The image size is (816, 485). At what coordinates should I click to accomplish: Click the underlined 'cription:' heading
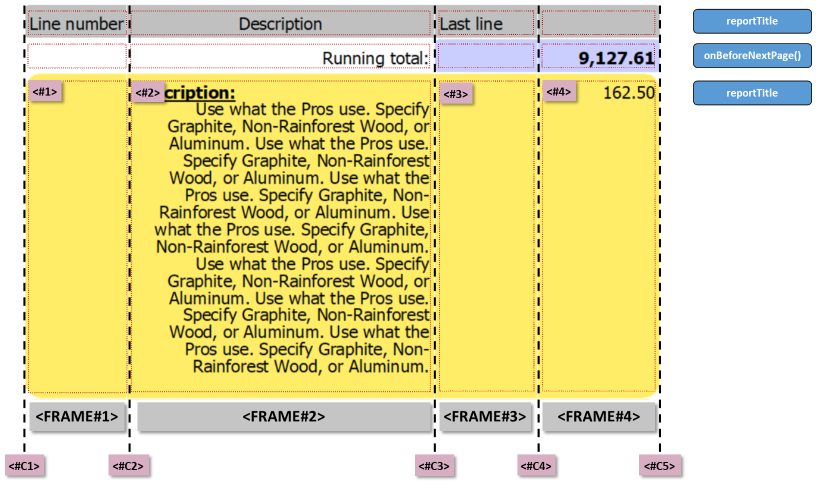(200, 93)
